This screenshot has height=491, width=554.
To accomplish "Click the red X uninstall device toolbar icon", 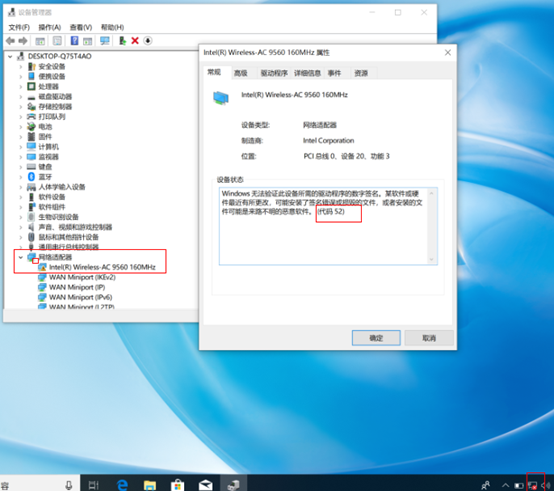I will (x=135, y=41).
